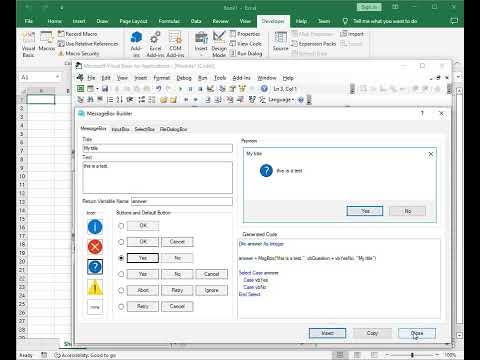Screen dimensions: 480x360
Task: Run macro with the green play icon
Action: tap(180, 89)
